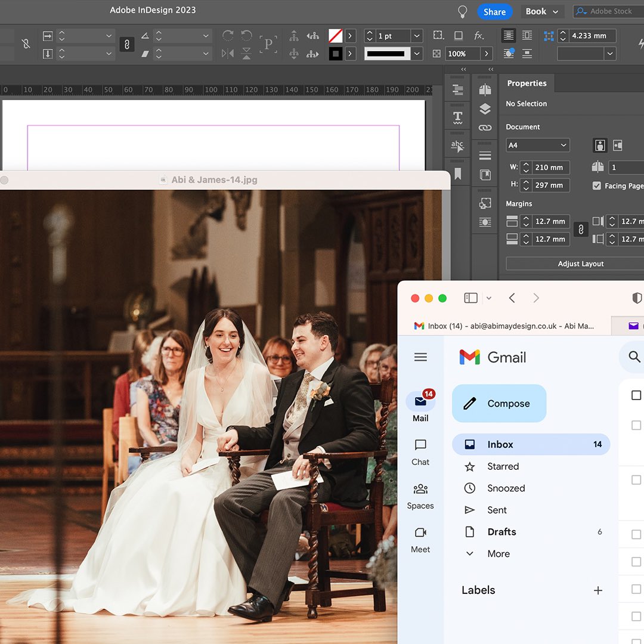Click the rotate 90° clockwise icon
Screen dimensions: 644x644
click(x=228, y=36)
